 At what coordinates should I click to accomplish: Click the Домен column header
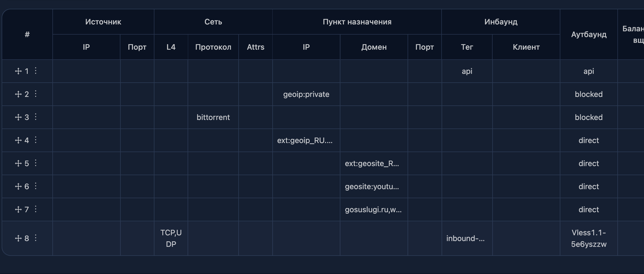click(374, 47)
